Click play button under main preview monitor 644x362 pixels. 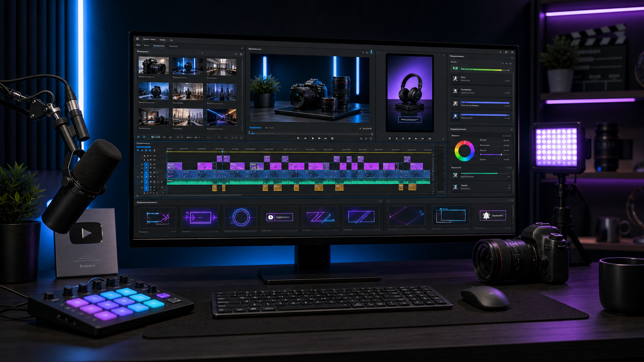(313, 138)
